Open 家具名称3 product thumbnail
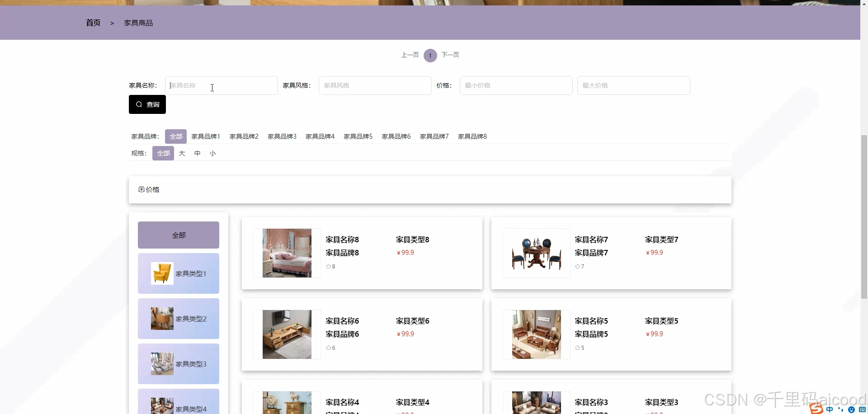The height and width of the screenshot is (414, 868). [x=537, y=403]
